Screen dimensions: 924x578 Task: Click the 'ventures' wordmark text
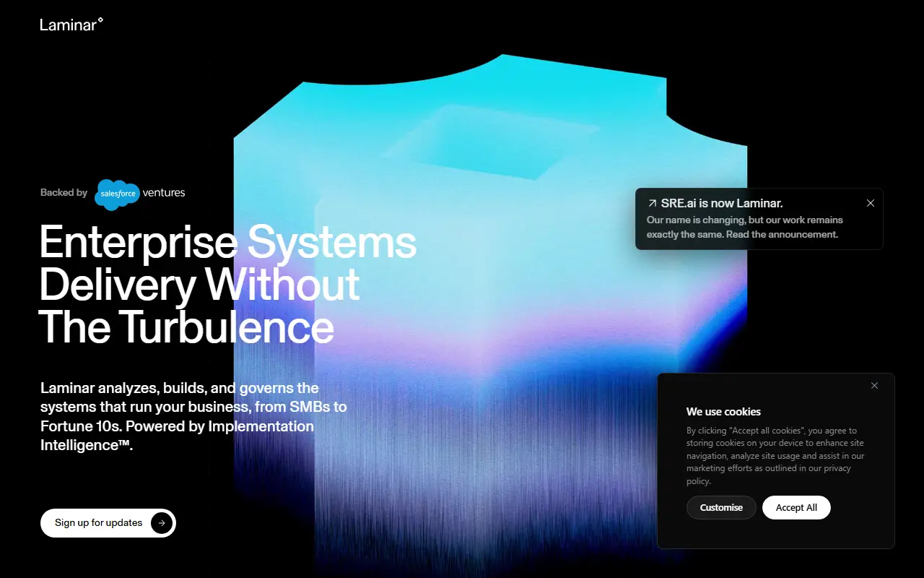(164, 193)
